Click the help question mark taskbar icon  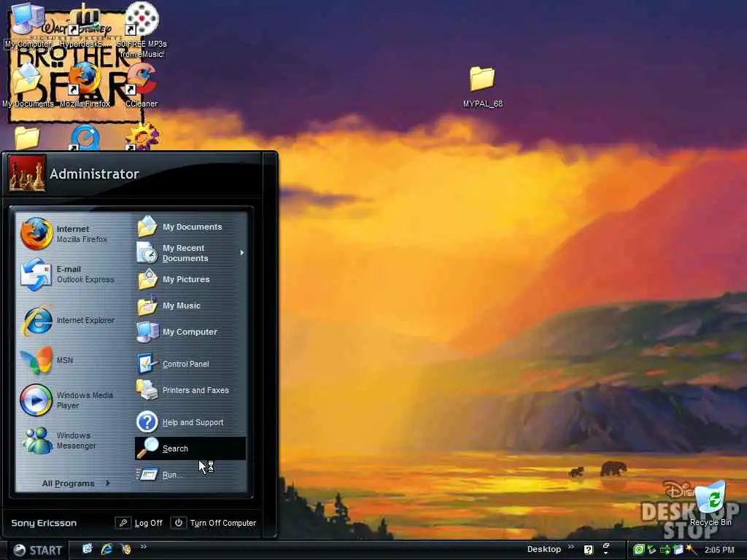tap(589, 550)
